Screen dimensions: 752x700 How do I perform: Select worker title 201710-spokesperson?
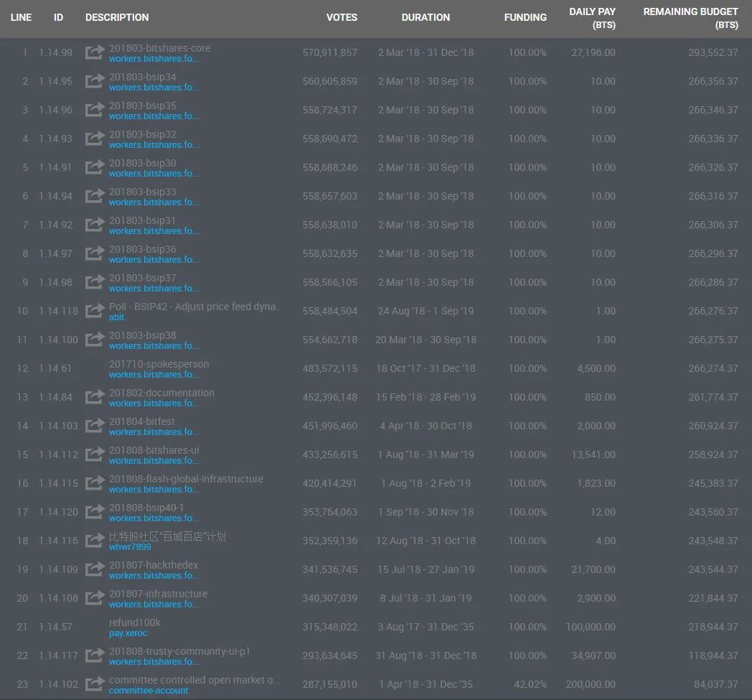tap(159, 364)
